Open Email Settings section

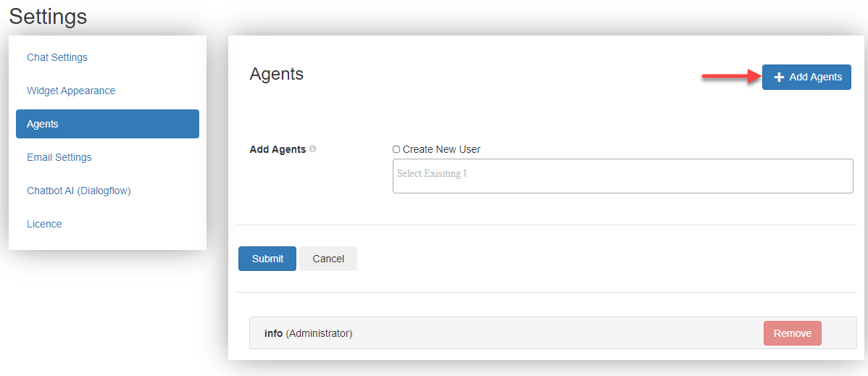[59, 157]
